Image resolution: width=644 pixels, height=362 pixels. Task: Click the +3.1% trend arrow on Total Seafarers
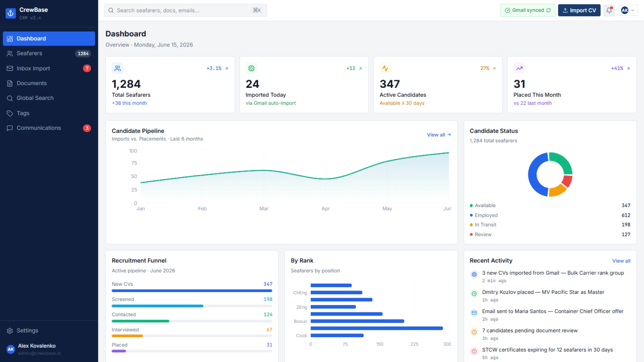tap(227, 68)
